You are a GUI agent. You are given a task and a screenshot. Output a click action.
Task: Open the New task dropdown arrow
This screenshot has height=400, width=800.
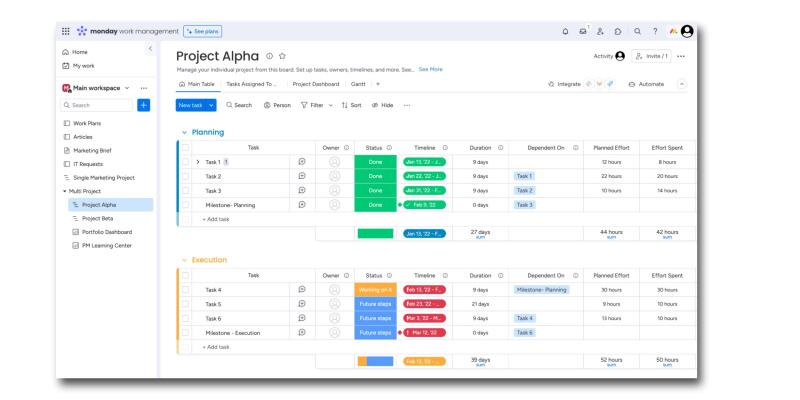(211, 105)
